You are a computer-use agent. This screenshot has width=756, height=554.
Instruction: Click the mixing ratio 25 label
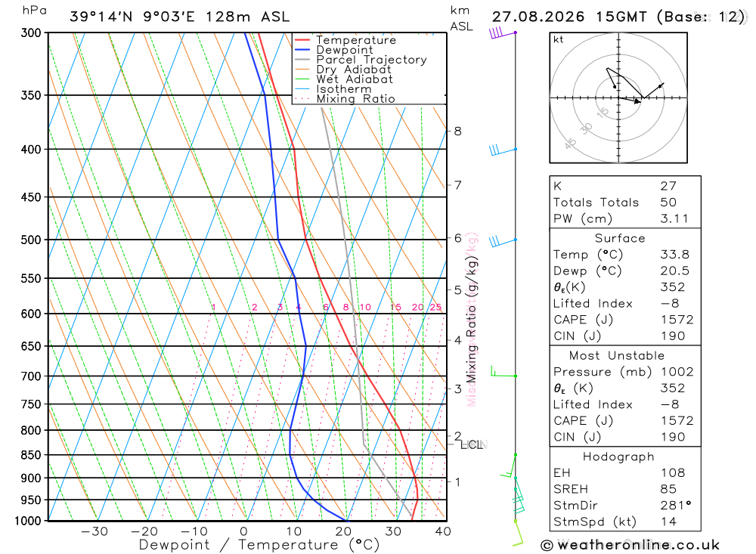(x=436, y=307)
